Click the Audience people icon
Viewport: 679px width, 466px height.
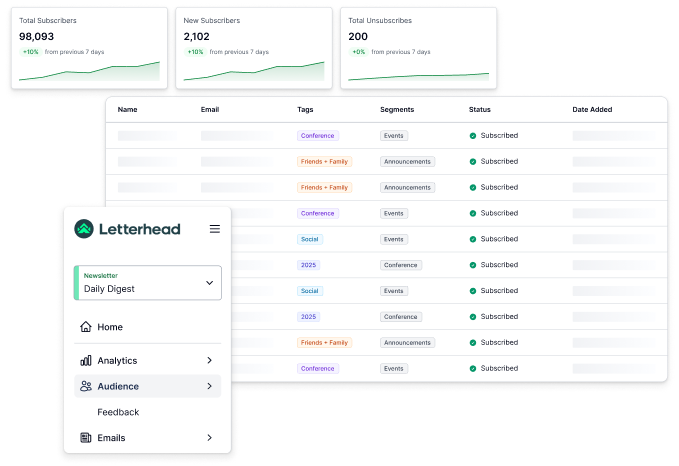tap(86, 386)
